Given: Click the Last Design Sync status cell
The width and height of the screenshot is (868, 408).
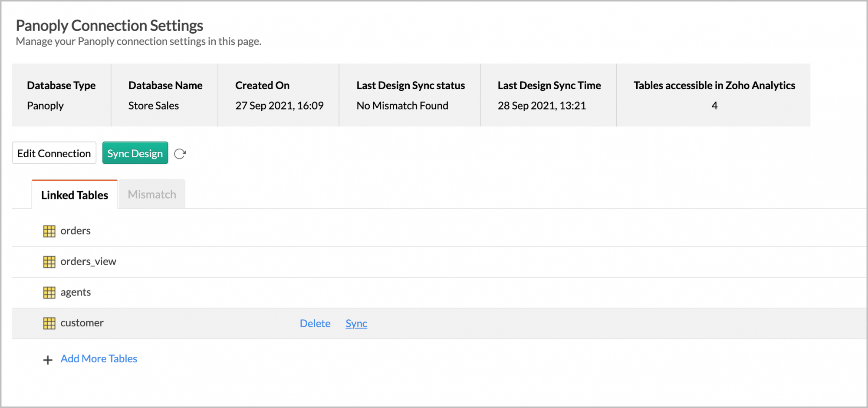Looking at the screenshot, I should click(402, 105).
